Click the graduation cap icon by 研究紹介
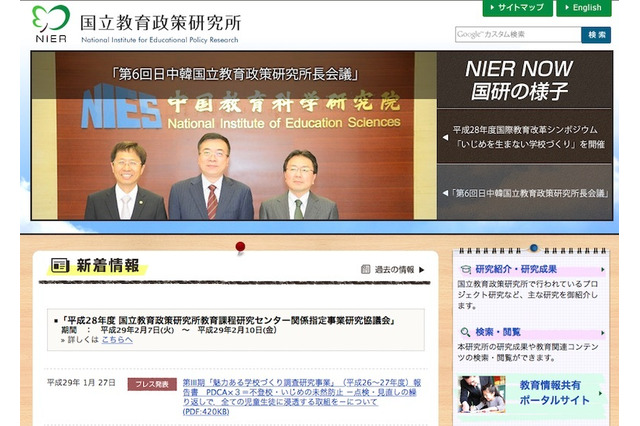Screen dimensions: 640x426 (465, 269)
